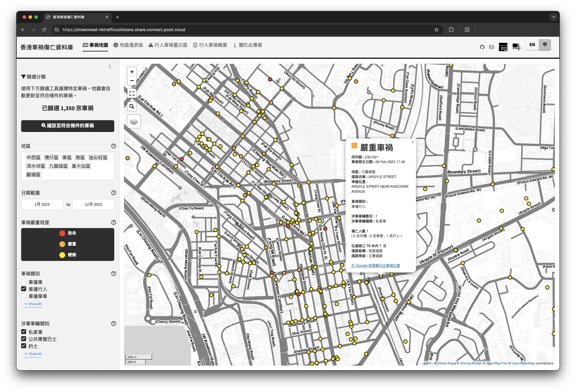Image resolution: width=576 pixels, height=392 pixels.
Task: Bookmark page with star icon
Action: tap(436, 30)
